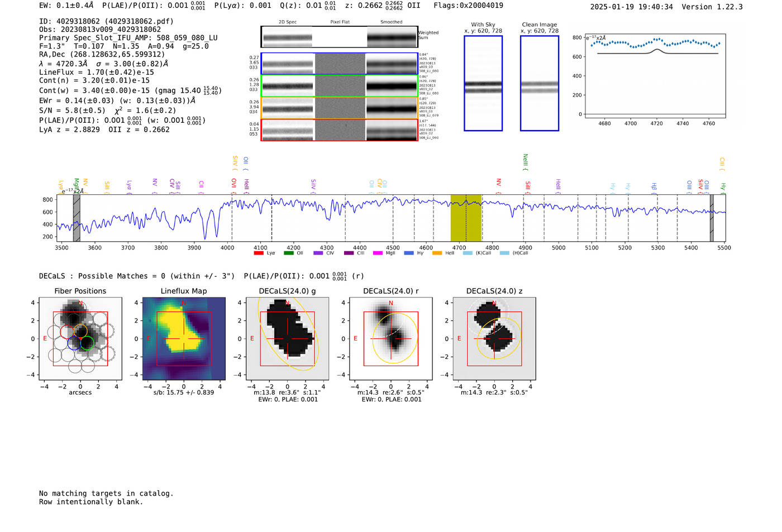The image size is (782, 532).
Task: Open the DECaLS(24.0) r image
Action: [391, 339]
